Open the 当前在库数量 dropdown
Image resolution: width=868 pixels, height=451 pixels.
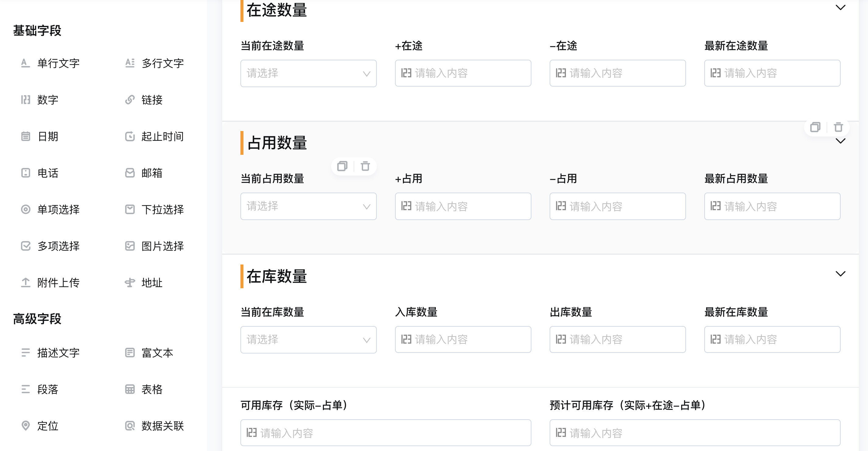(x=308, y=339)
